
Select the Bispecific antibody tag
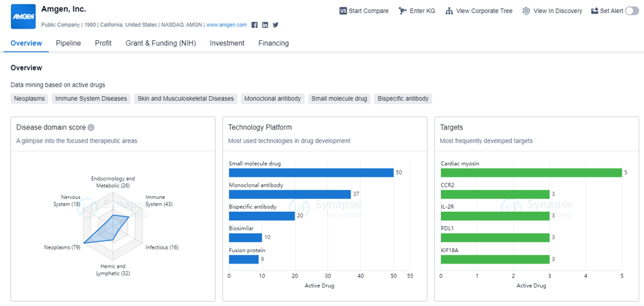pos(403,99)
